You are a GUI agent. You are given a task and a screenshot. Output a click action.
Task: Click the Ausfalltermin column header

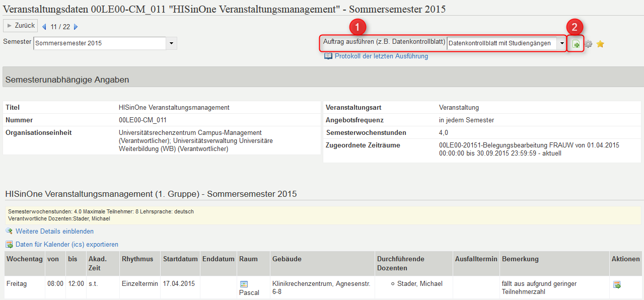coord(476,264)
